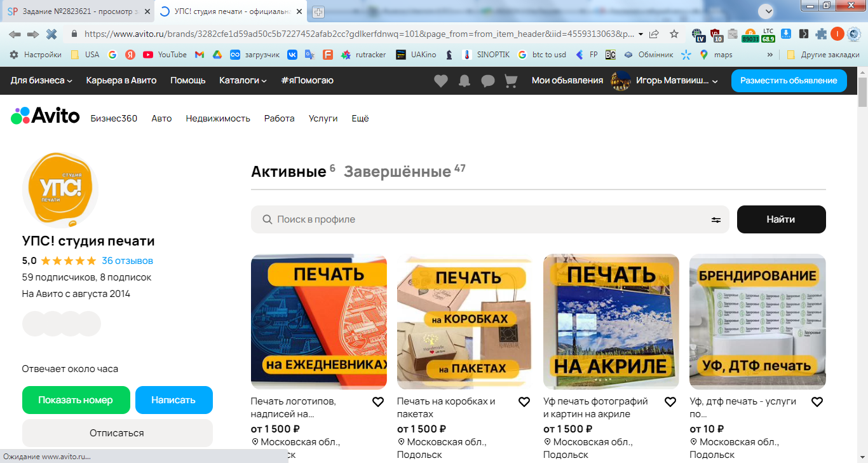Expand the 'Для бизнеса' dropdown menu
Screen dimensions: 868x463
point(41,80)
